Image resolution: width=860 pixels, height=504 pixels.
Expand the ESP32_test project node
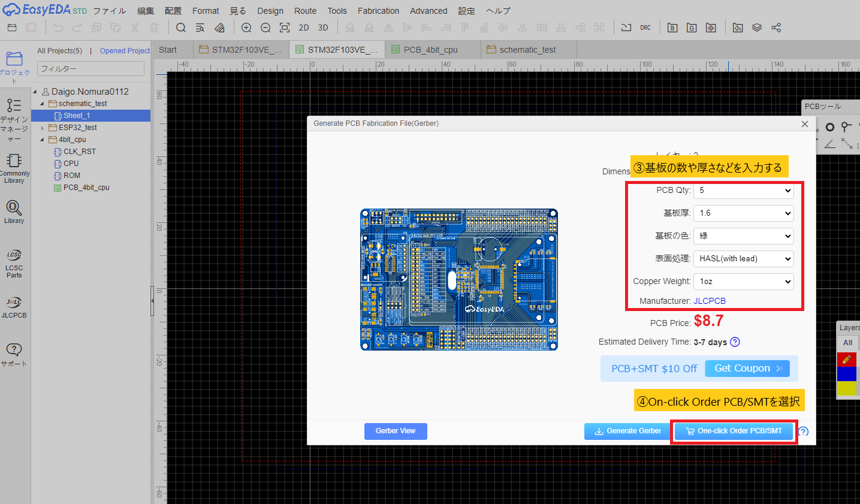tap(41, 127)
